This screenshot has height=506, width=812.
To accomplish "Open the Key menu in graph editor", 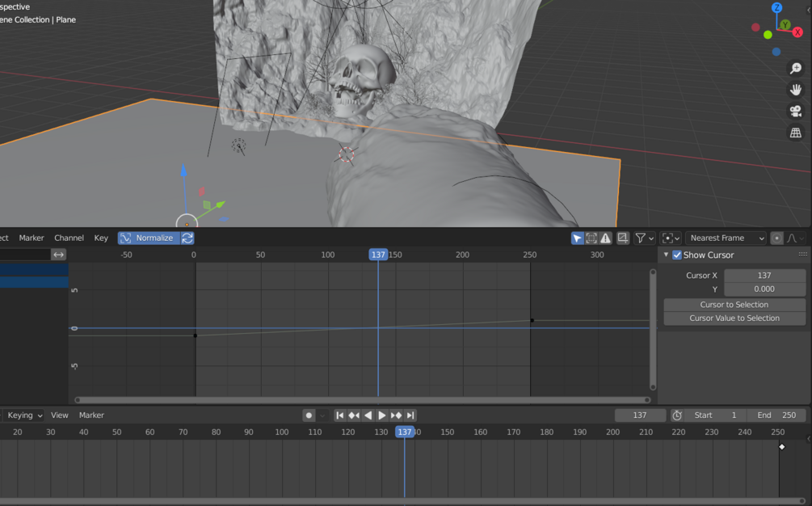I will click(101, 238).
